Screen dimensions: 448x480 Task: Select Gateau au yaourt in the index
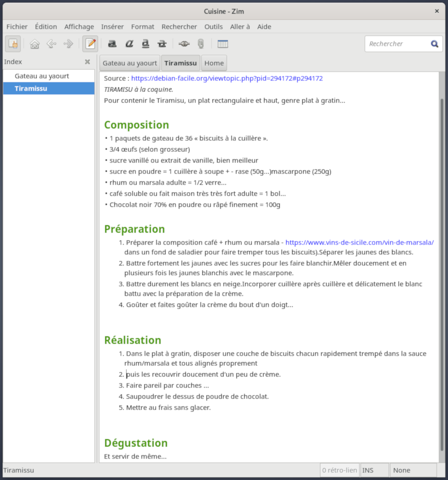click(x=42, y=76)
